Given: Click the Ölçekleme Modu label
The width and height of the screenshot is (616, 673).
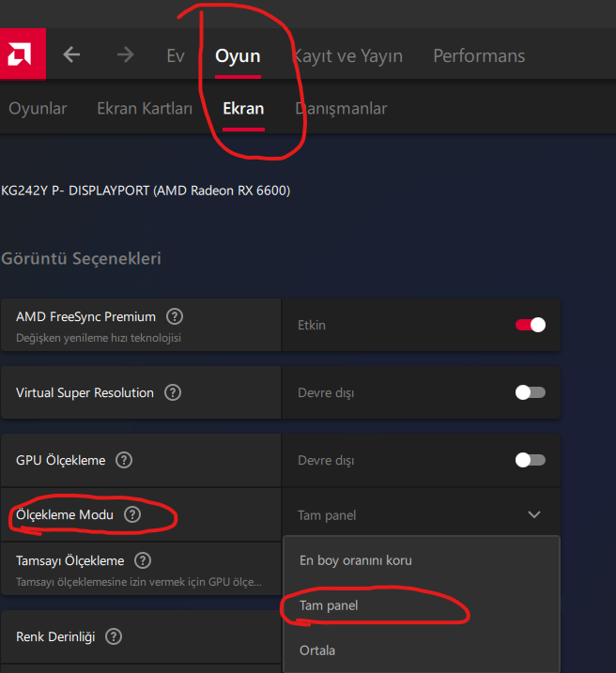Looking at the screenshot, I should tap(65, 514).
